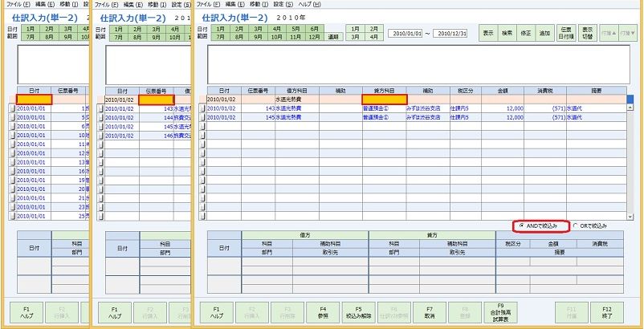Click the 表示 button

(488, 33)
